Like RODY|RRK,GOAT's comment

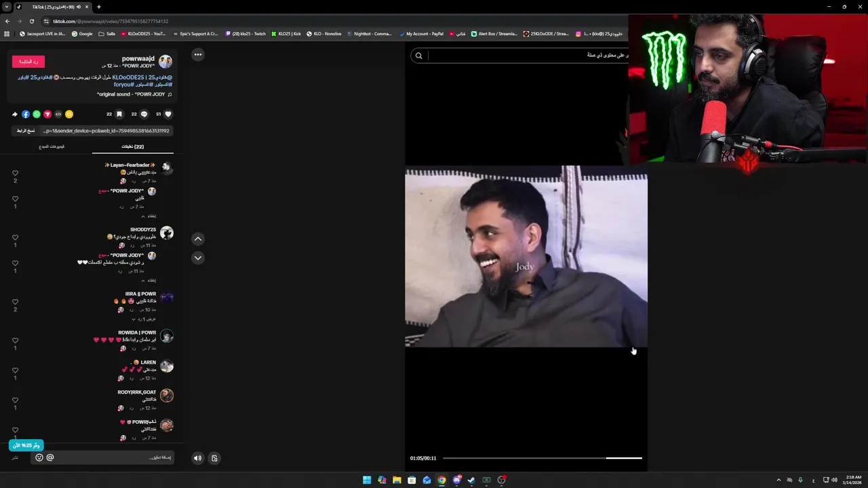[15, 401]
